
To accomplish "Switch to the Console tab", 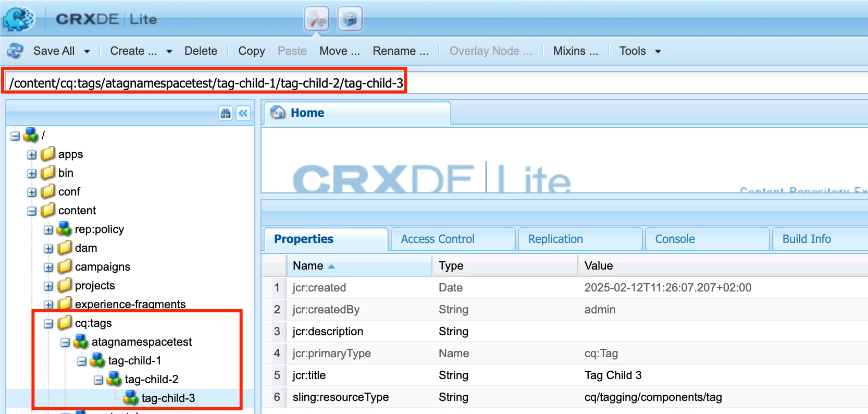I will [707, 239].
